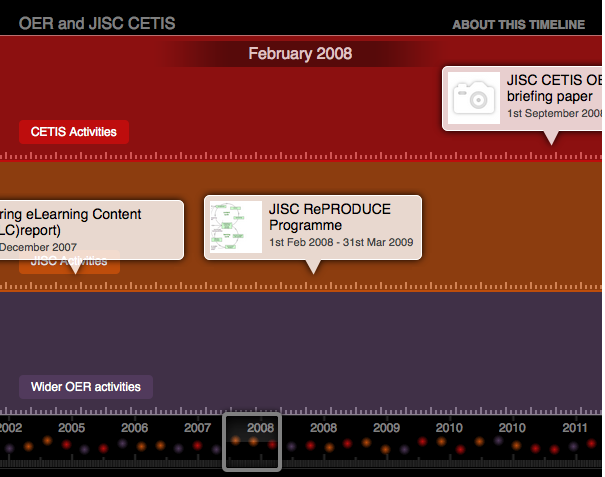The height and width of the screenshot is (477, 605).
Task: Open the JISC RePRODUCE Programme event title
Action: 330,217
